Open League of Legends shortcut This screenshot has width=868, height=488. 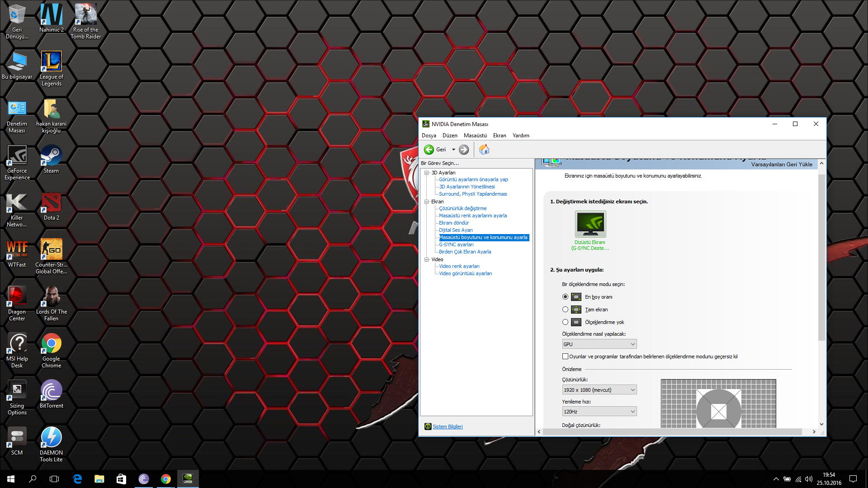[51, 68]
